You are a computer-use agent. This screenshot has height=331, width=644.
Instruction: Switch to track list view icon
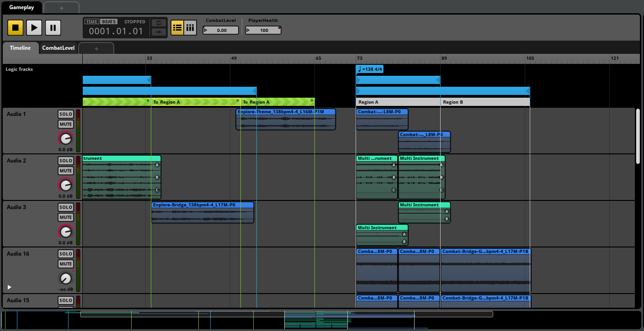(x=177, y=28)
